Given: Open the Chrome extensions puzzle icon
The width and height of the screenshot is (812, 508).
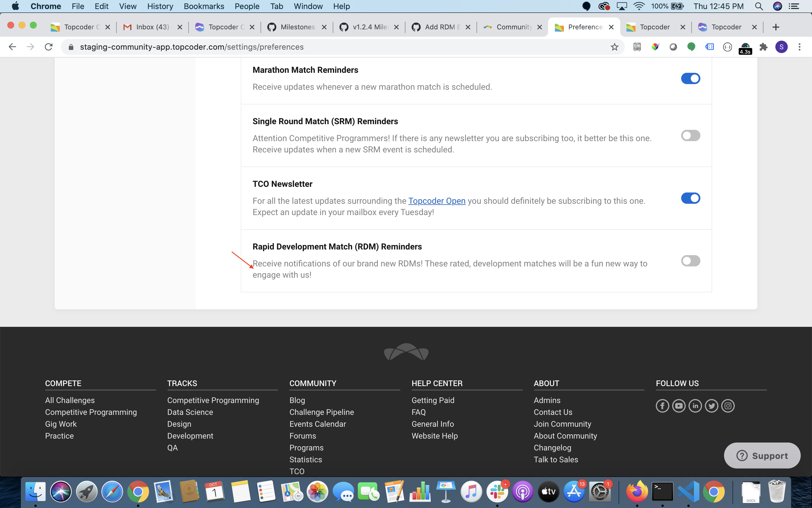Looking at the screenshot, I should click(763, 47).
